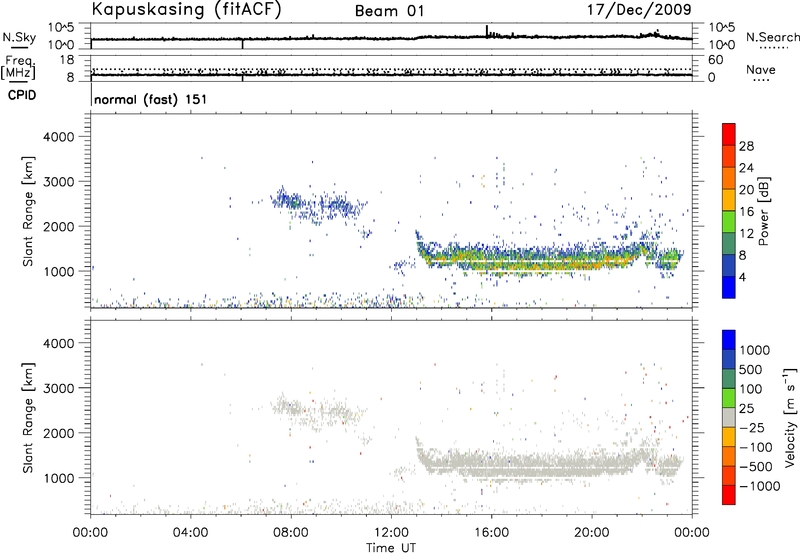
Task: Click the 'Slant Range [km]' label of velocity panel
Action: (28, 418)
